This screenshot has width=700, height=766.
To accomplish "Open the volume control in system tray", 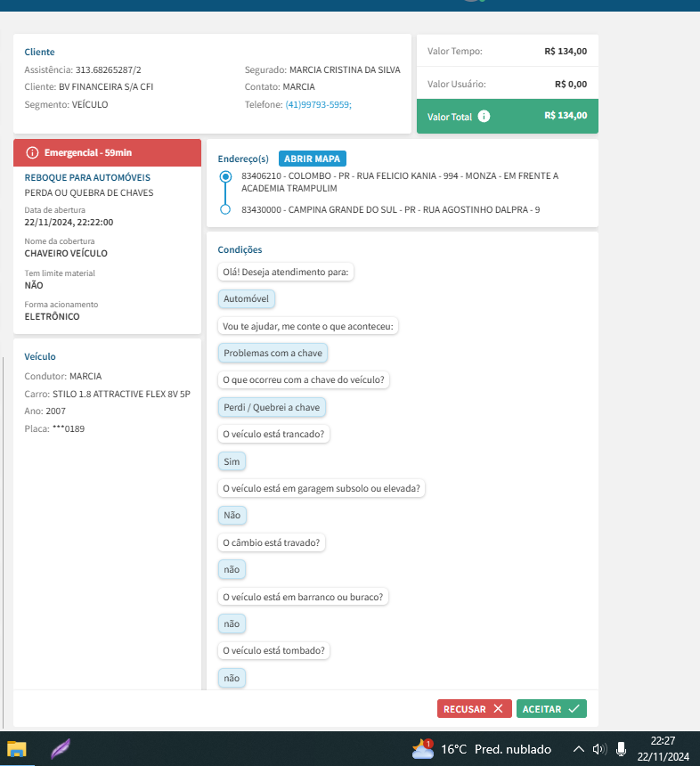I will coord(598,749).
